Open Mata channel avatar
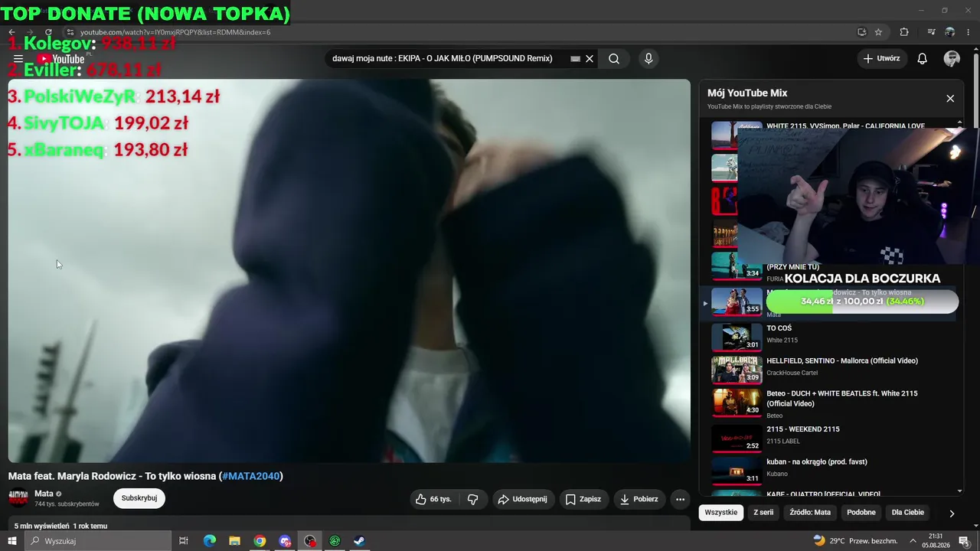980x551 pixels. (18, 498)
